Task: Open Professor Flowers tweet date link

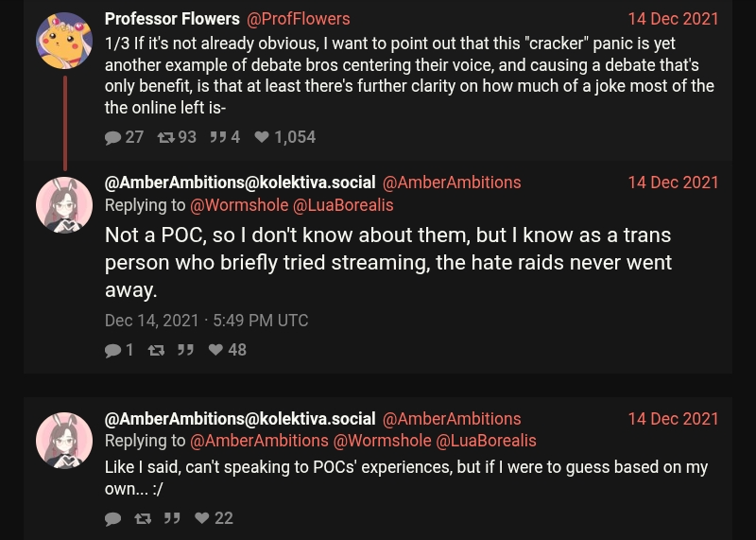Action: click(x=673, y=19)
